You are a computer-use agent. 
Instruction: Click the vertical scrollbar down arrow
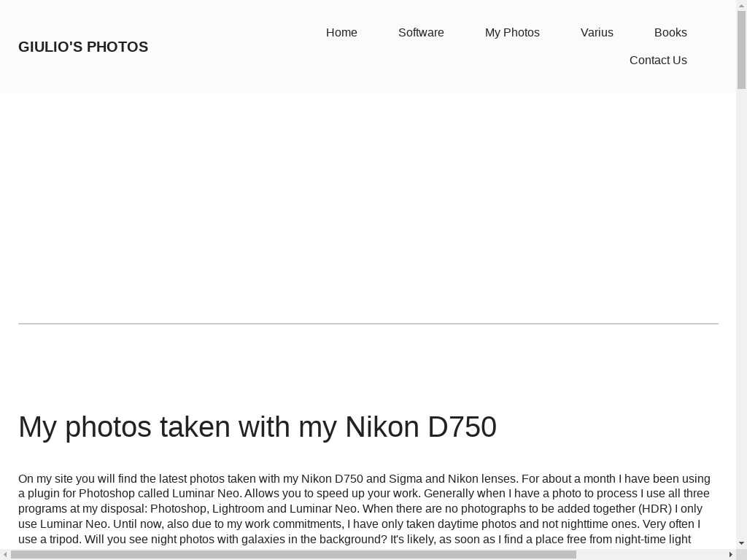pos(741,543)
